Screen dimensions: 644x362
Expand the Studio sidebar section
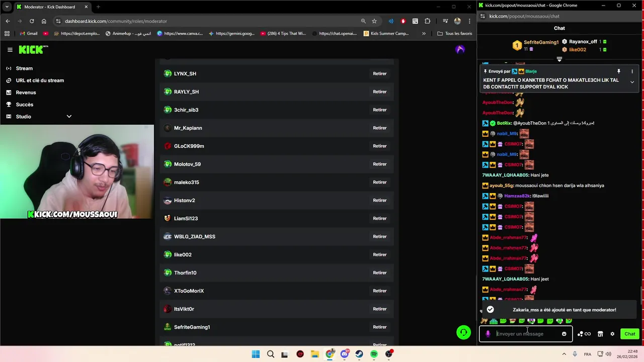(69, 117)
